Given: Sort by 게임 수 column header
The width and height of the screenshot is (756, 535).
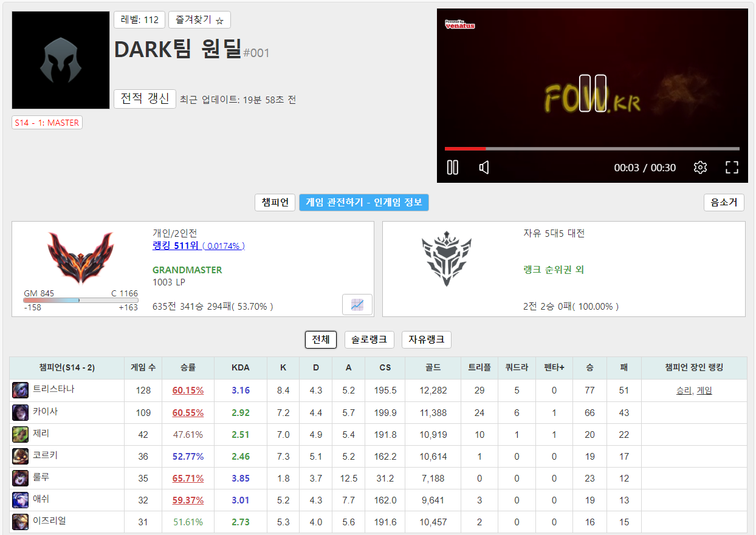Looking at the screenshot, I should [143, 368].
